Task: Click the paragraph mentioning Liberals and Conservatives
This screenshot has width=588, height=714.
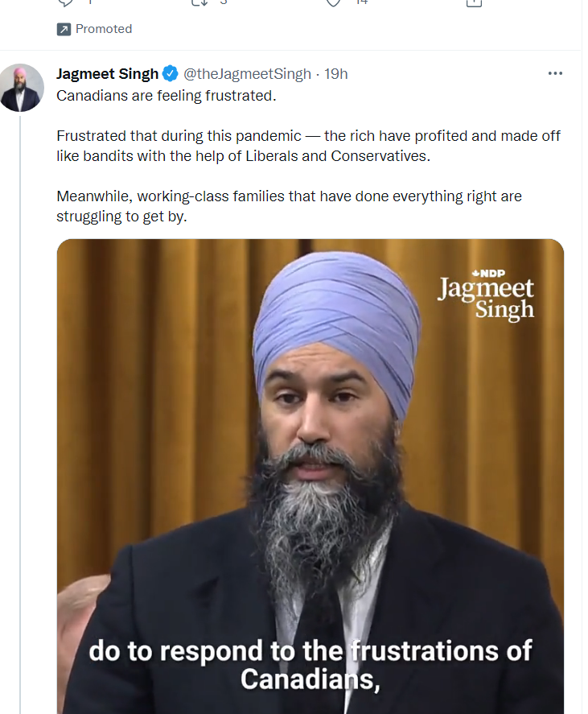Action: click(x=308, y=146)
